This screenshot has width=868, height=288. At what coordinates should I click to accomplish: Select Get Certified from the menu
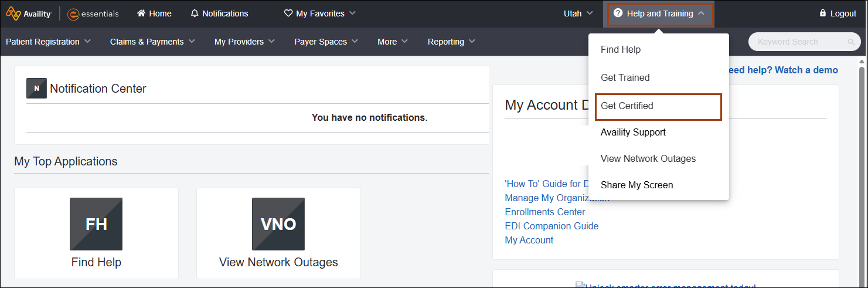coord(658,106)
